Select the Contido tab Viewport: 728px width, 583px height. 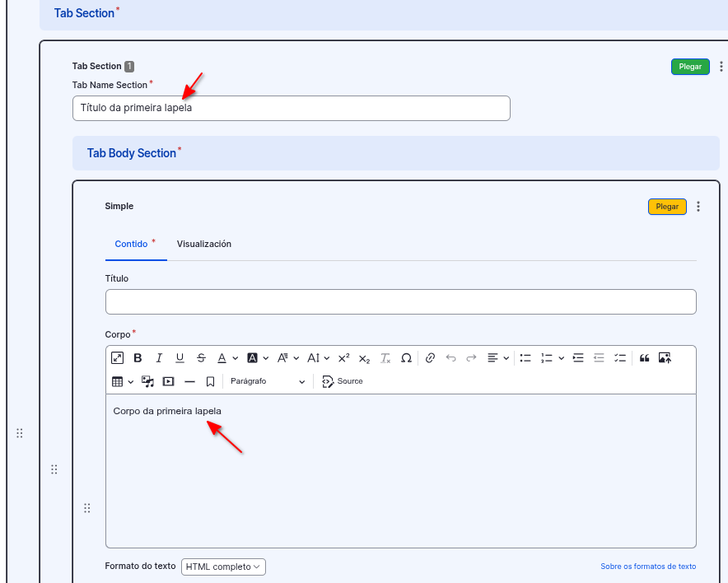132,245
